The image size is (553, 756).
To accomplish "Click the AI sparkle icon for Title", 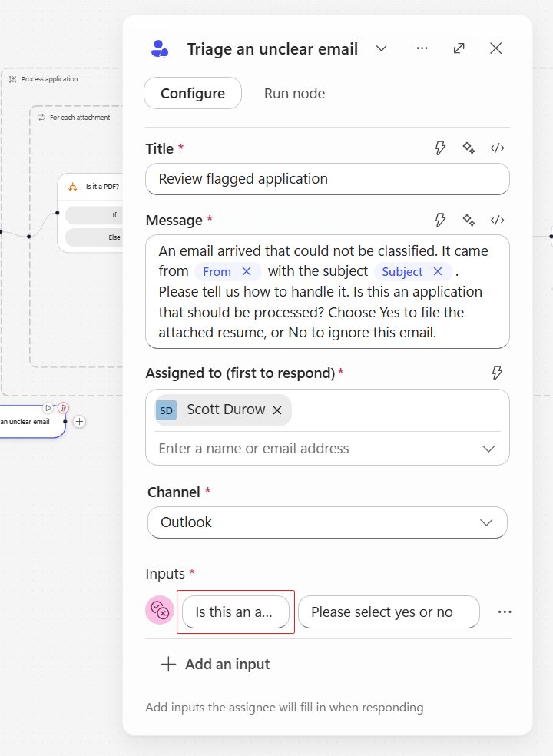I will point(469,148).
